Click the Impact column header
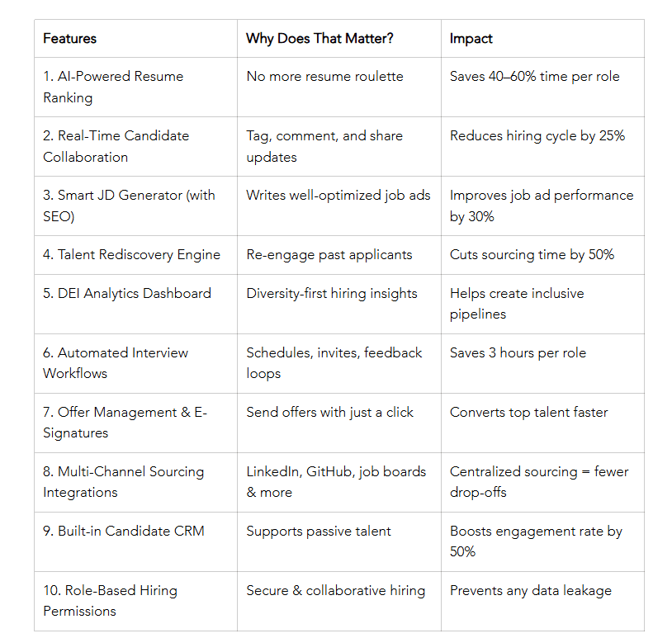 (x=542, y=39)
